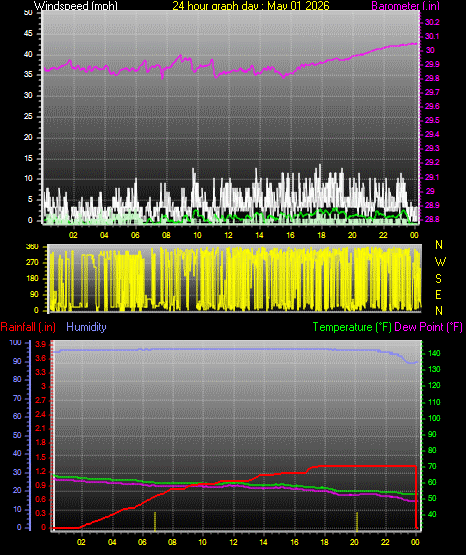The image size is (466, 555).
Task: Click temperature axis value 120
Action: pyautogui.click(x=434, y=385)
